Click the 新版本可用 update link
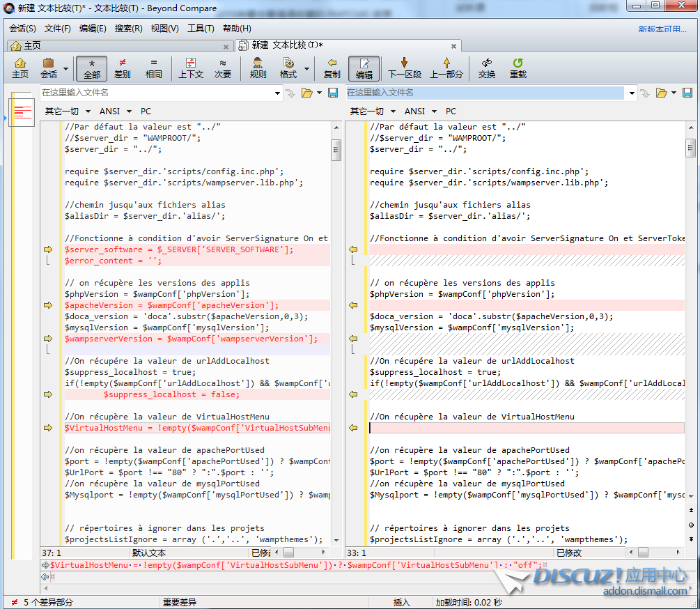Viewport: 700px width, 609px height. pos(662,29)
